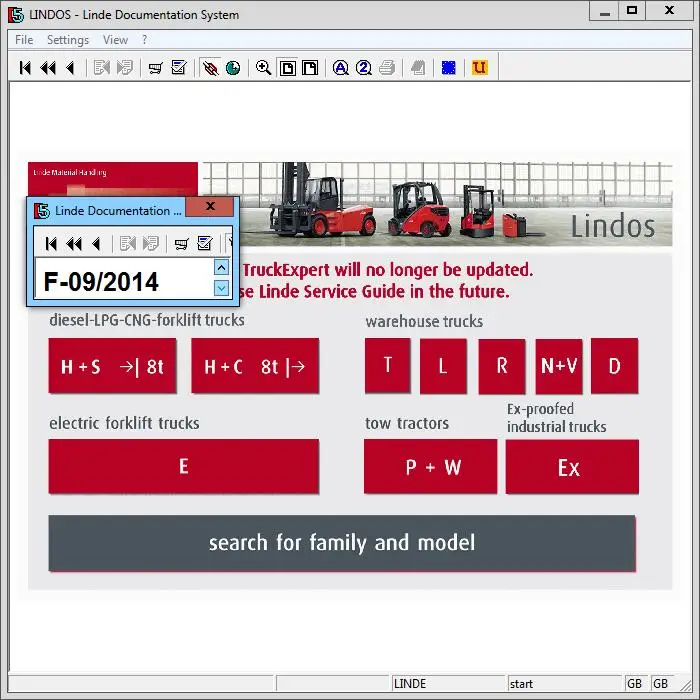Open the View menu
Screen dimensions: 700x700
[116, 40]
